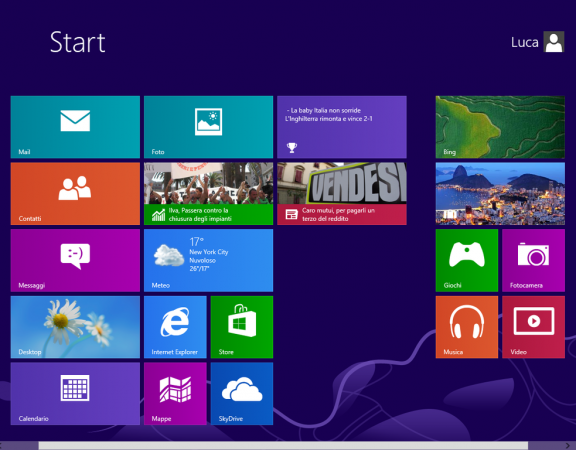576x450 pixels.
Task: Open the Calendario tile
Action: 75,394
